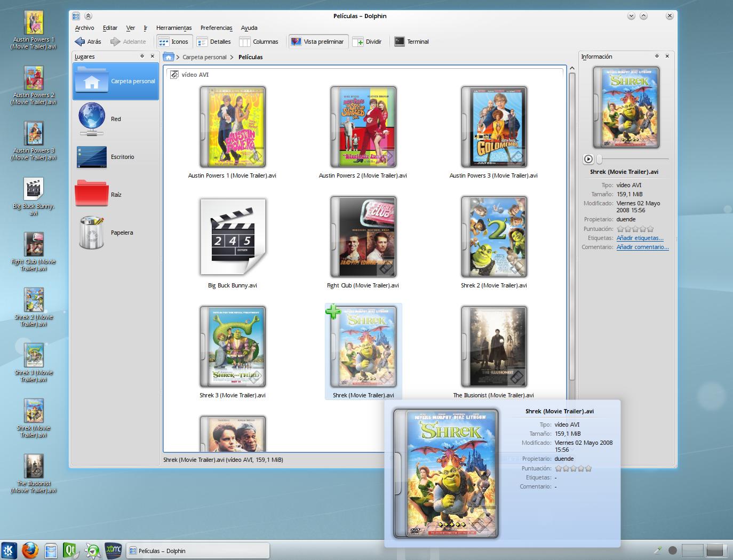Click the vídeo AVI group header
Screen dimensions: 733x560
coord(365,75)
